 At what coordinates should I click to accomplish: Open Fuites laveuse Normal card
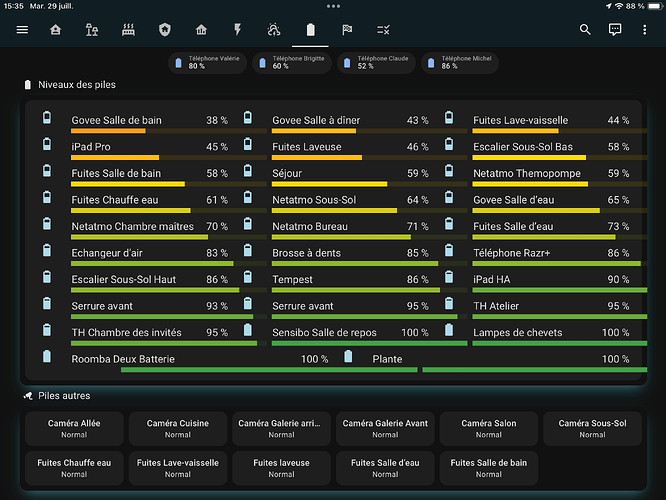click(282, 468)
